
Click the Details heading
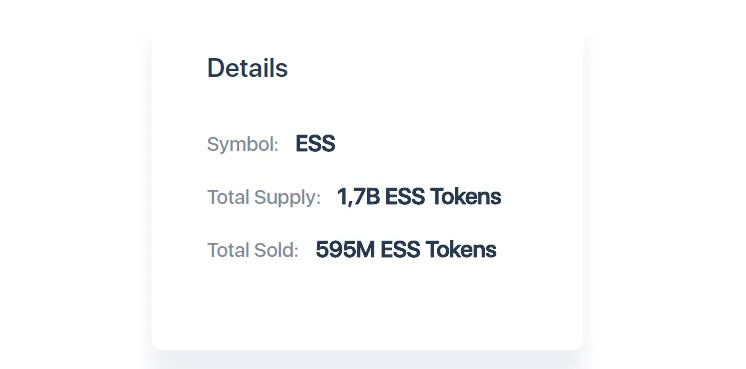click(247, 68)
